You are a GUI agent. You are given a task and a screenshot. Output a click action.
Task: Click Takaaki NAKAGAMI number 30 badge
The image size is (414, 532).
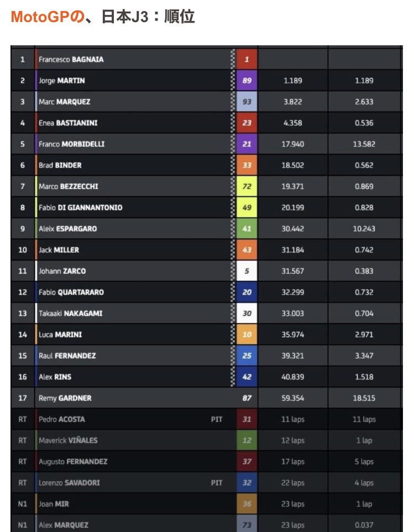(x=247, y=313)
